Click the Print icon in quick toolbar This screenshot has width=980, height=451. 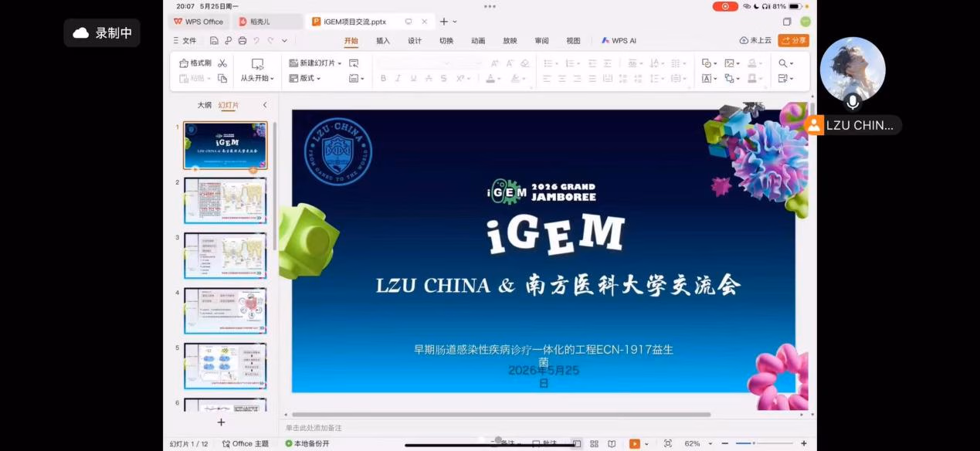click(242, 41)
